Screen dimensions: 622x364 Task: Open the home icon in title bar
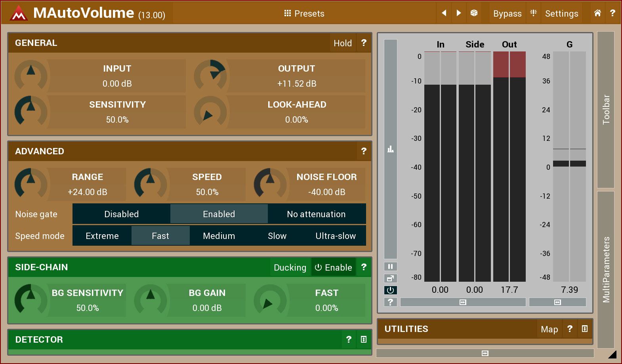pyautogui.click(x=597, y=13)
